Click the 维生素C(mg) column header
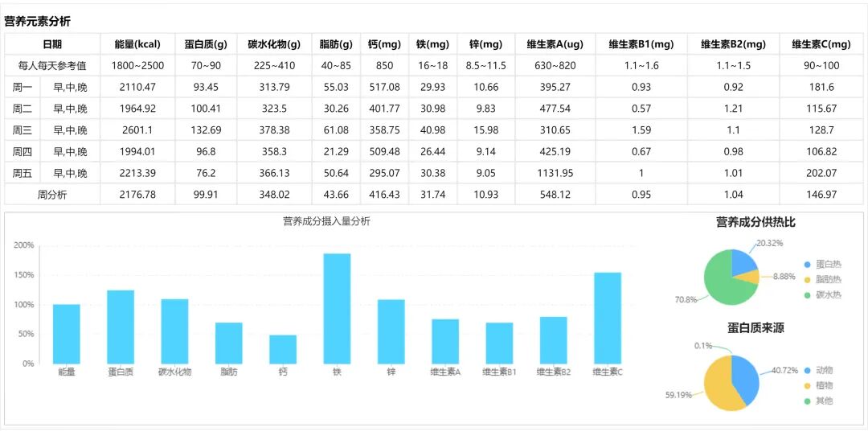868x444 pixels. click(x=821, y=44)
